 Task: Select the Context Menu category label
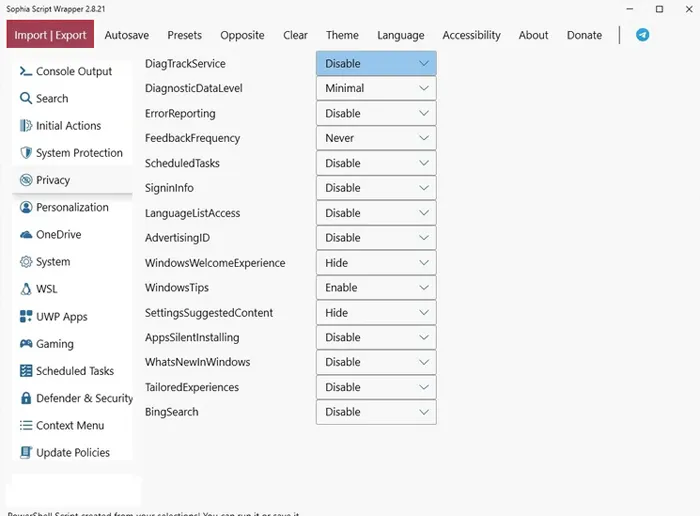point(70,425)
